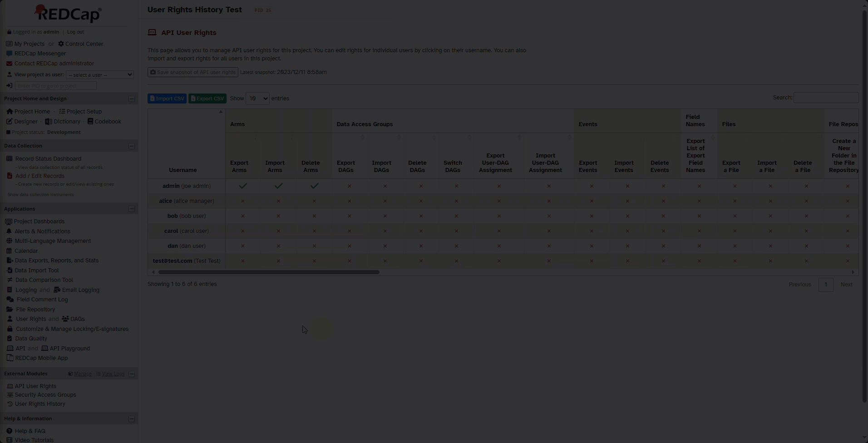Screen dimensions: 868x443
Task: Click the Alerts & Notifications bell icon
Action: click(9, 231)
